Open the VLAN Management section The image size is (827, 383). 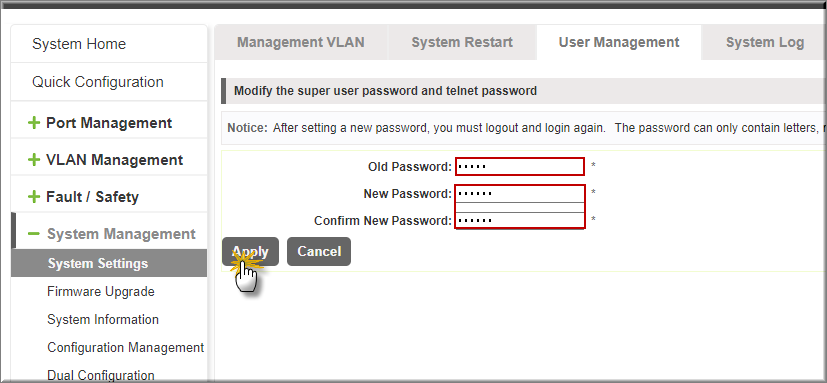tap(114, 160)
